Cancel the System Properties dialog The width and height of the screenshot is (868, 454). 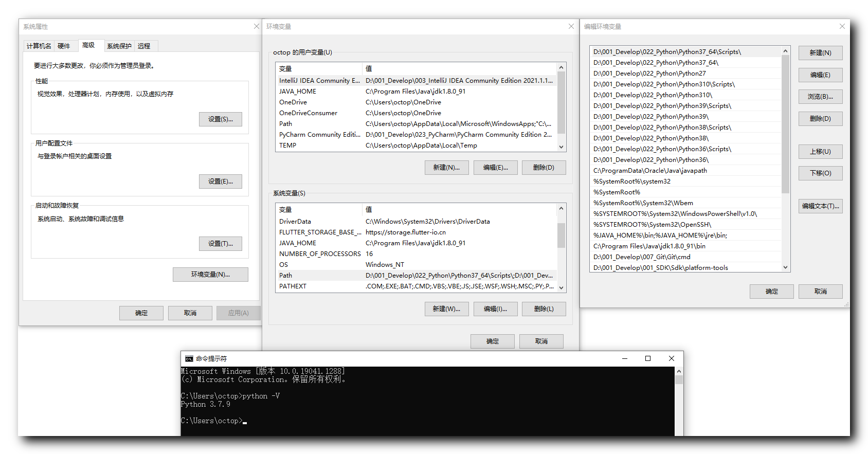(x=190, y=313)
